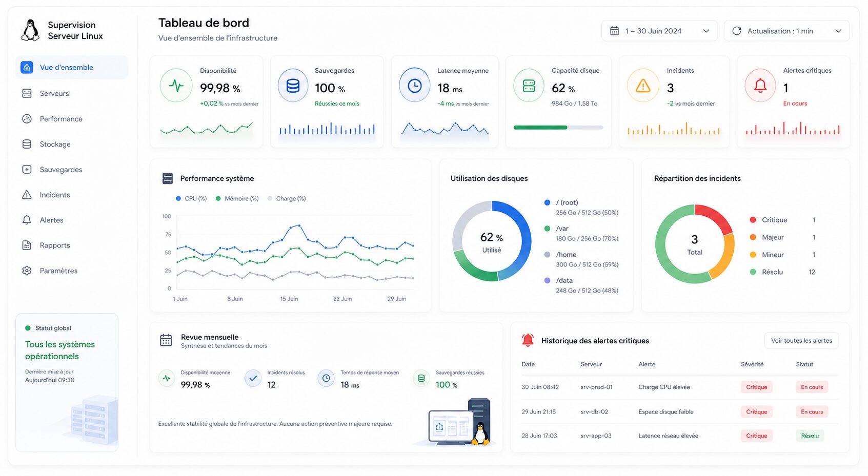Click the Performance gauge sidebar icon
This screenshot has height=476, width=868.
[x=27, y=119]
